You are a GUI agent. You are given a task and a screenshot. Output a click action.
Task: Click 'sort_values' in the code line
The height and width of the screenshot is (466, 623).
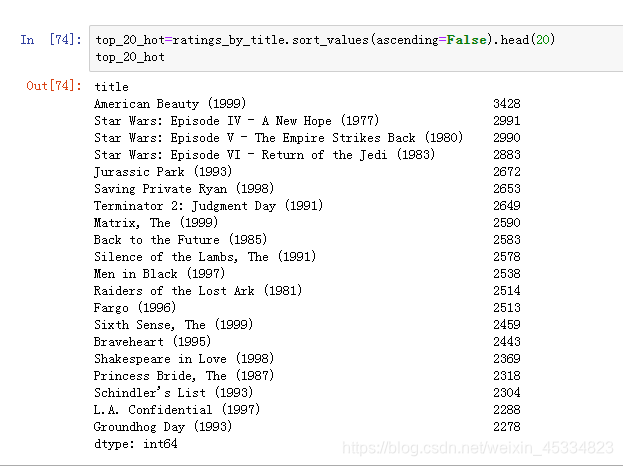click(x=331, y=40)
